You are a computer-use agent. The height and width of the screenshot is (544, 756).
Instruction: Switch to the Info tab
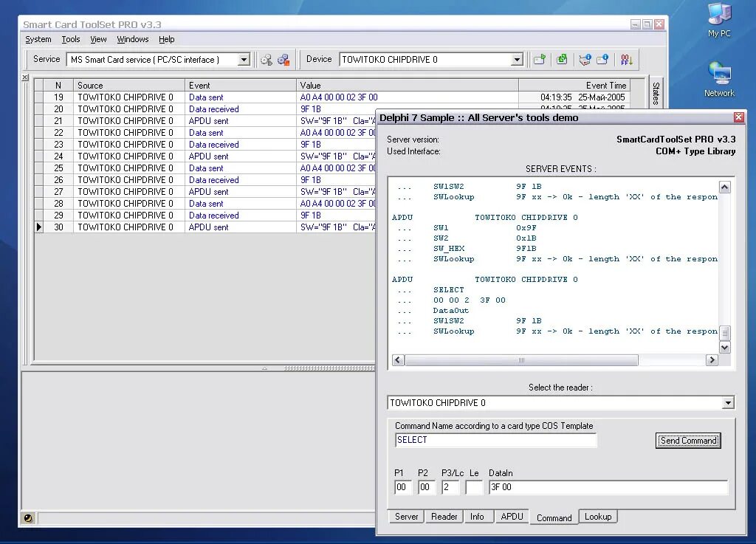tap(477, 517)
